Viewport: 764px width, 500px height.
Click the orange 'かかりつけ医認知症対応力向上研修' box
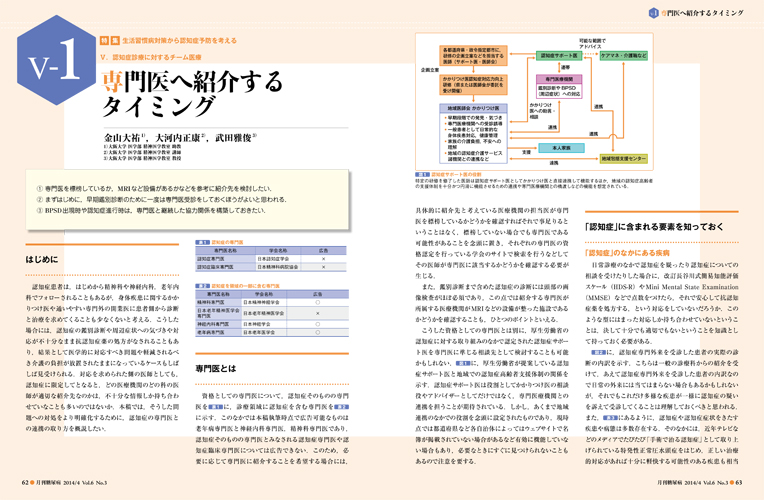click(473, 84)
